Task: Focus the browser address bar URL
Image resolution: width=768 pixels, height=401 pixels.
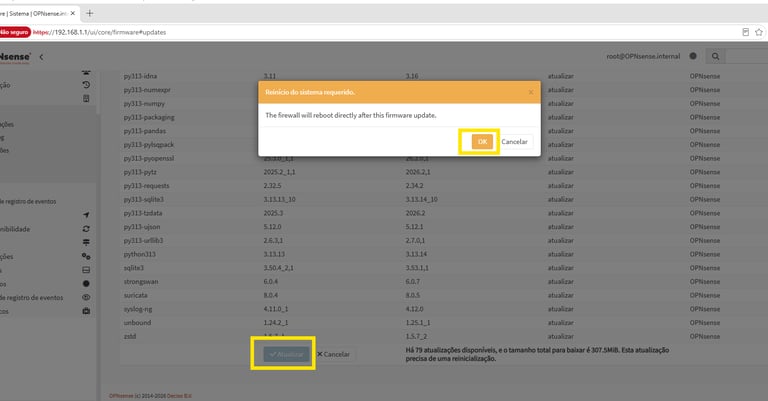Action: (x=99, y=32)
